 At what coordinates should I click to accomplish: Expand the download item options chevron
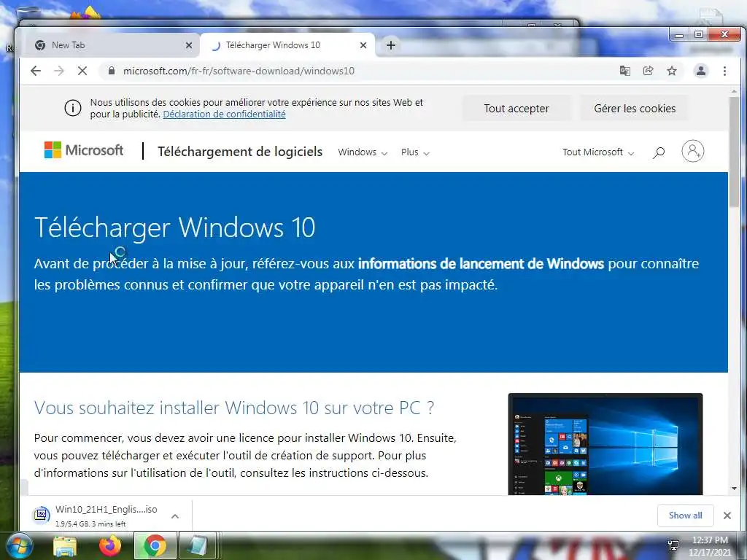pos(175,516)
